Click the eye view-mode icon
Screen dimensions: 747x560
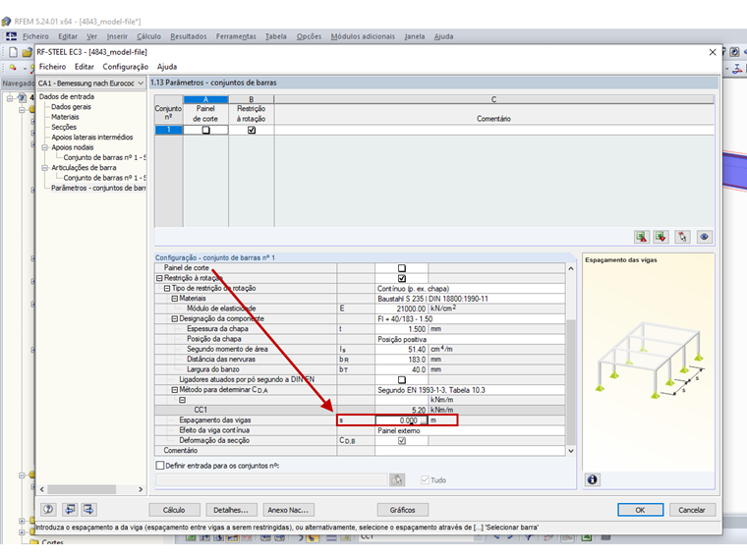click(705, 237)
